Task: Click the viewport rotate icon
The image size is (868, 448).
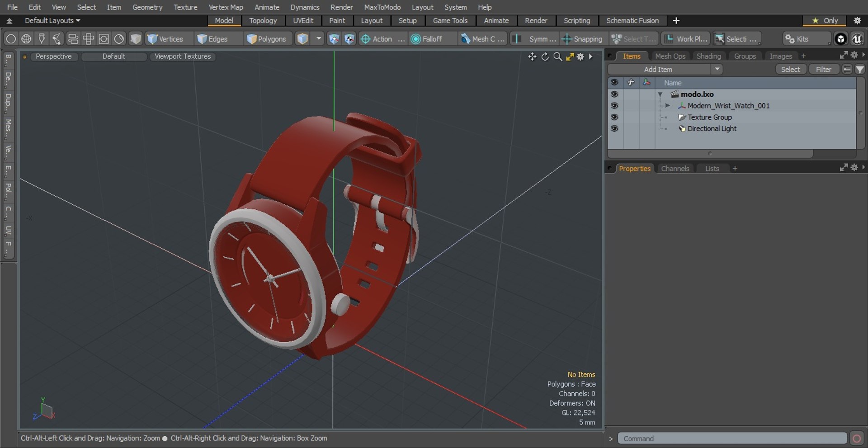Action: pos(545,57)
